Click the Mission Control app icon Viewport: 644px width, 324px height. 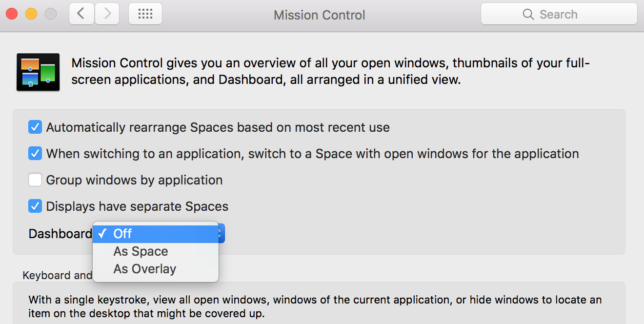click(x=38, y=72)
